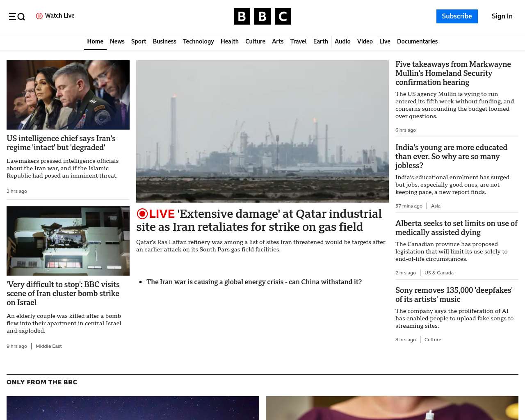Read India's young jobless article
Image resolution: width=525 pixels, height=420 pixels.
[x=451, y=156]
